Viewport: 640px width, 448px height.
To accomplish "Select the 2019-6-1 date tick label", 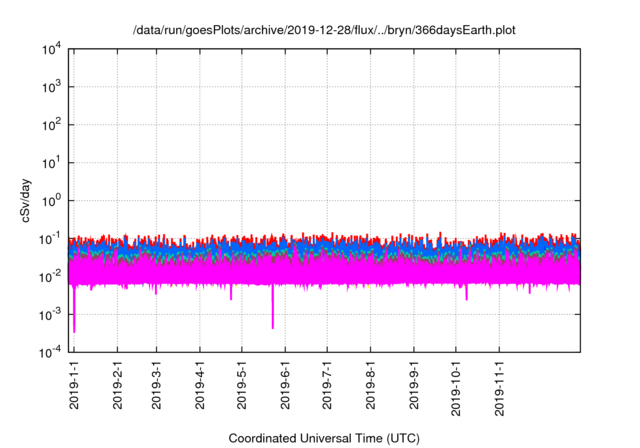I will (284, 387).
